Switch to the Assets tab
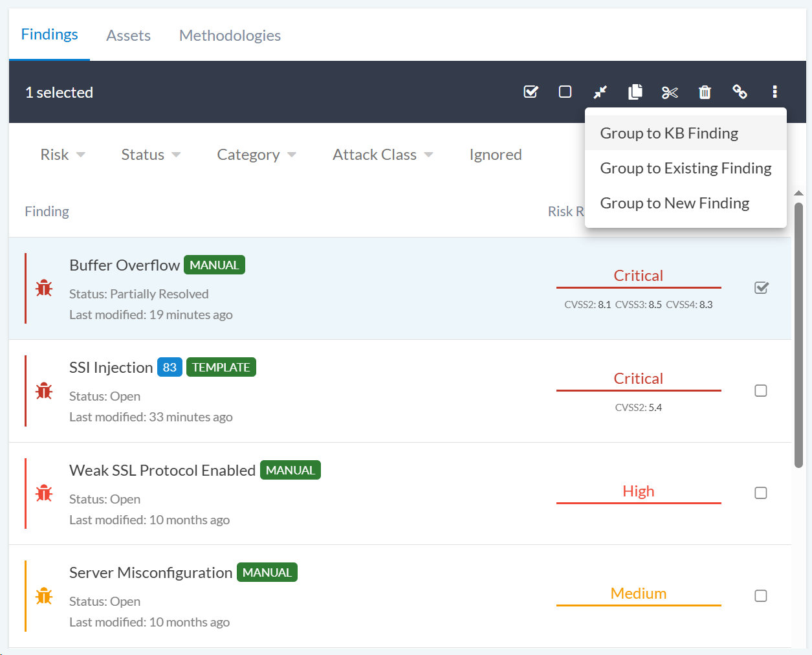Viewport: 812px width, 655px height. pyautogui.click(x=128, y=36)
